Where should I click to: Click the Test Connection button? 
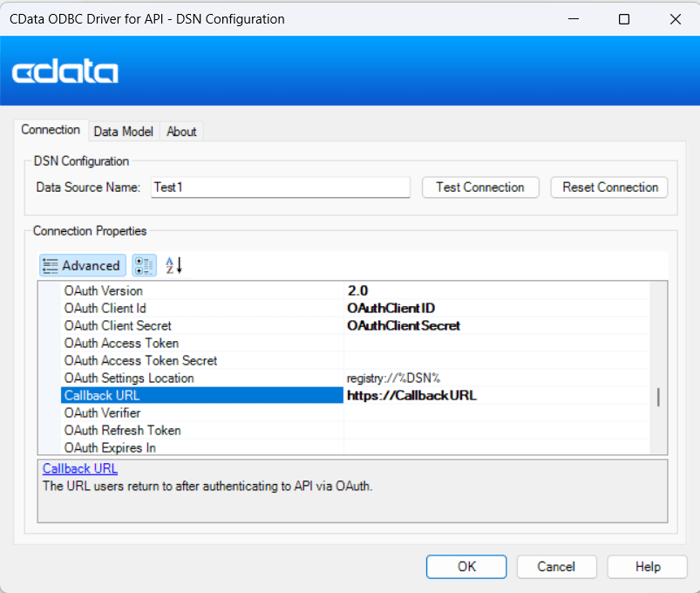click(x=480, y=187)
